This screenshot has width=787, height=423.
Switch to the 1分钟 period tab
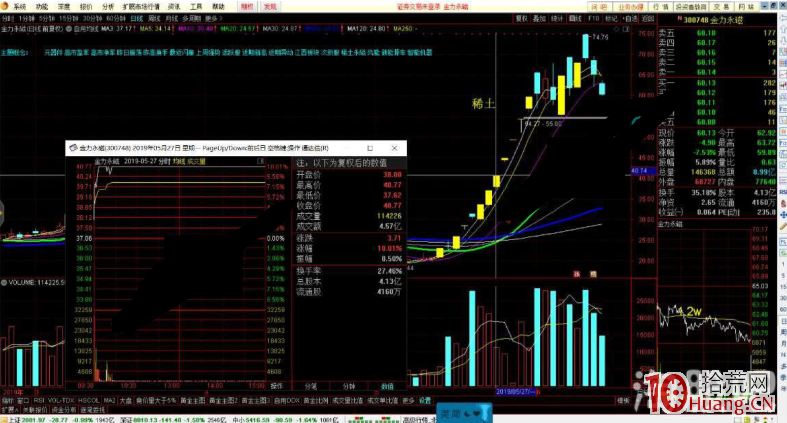pyautogui.click(x=26, y=19)
